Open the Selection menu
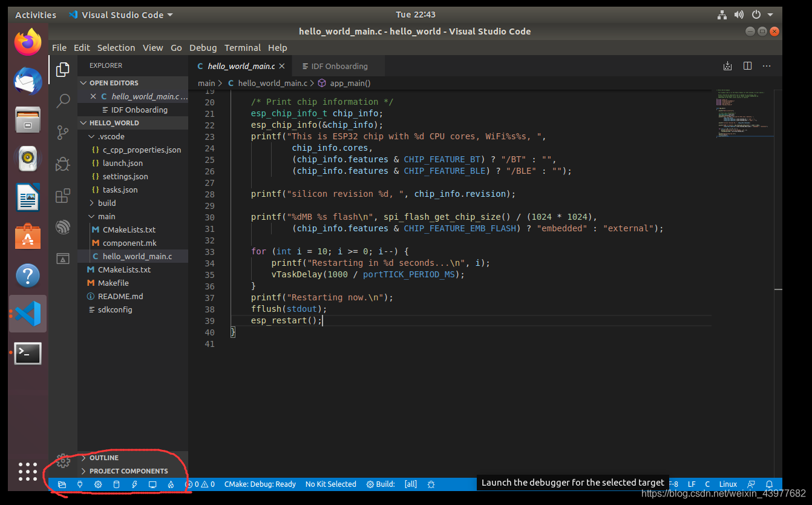The image size is (812, 505). 116,48
